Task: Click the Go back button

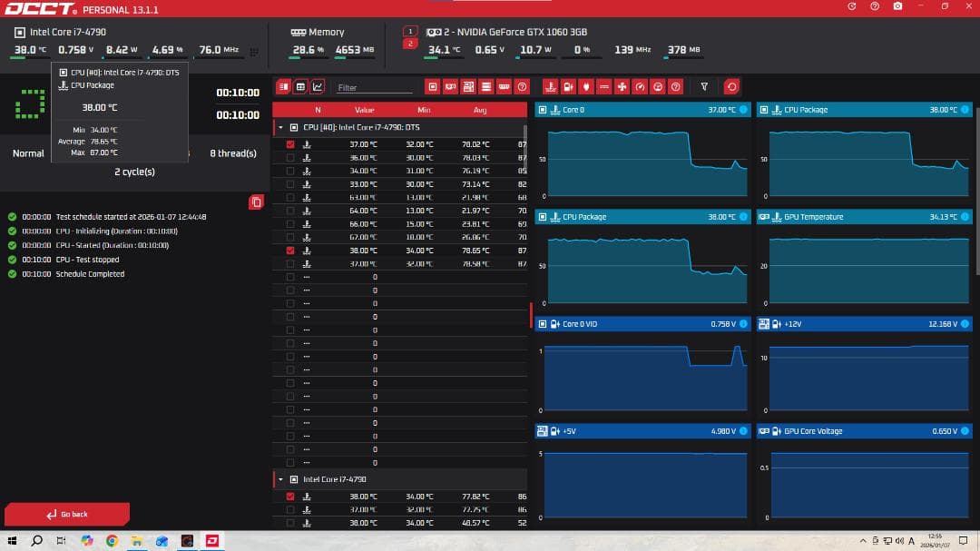Action: (x=67, y=514)
